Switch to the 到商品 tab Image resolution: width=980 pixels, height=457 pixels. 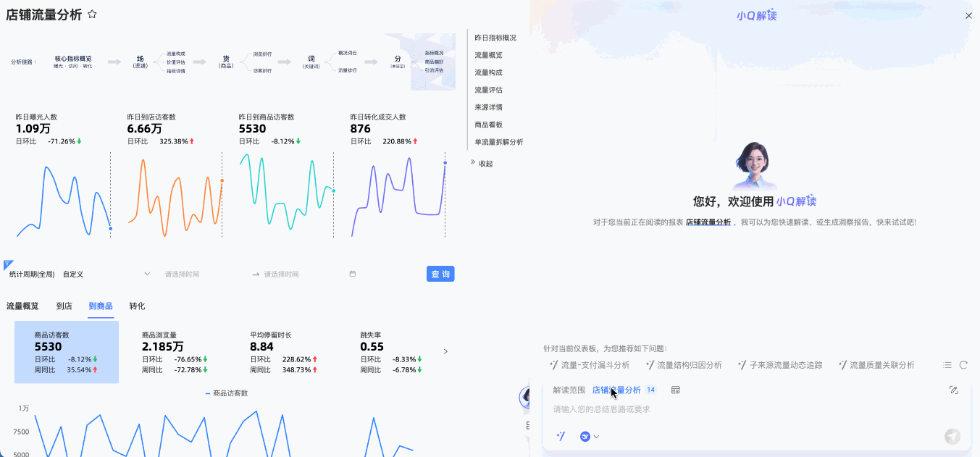[x=101, y=306]
